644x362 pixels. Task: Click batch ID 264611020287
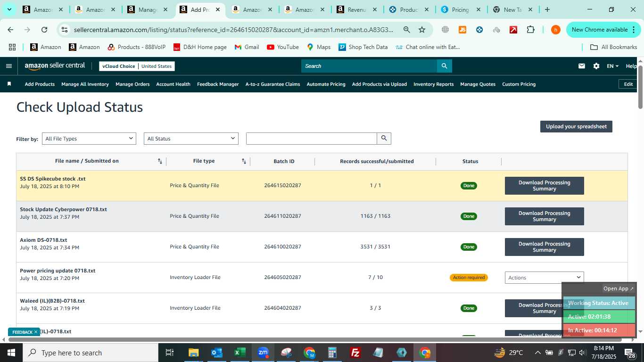tap(282, 216)
